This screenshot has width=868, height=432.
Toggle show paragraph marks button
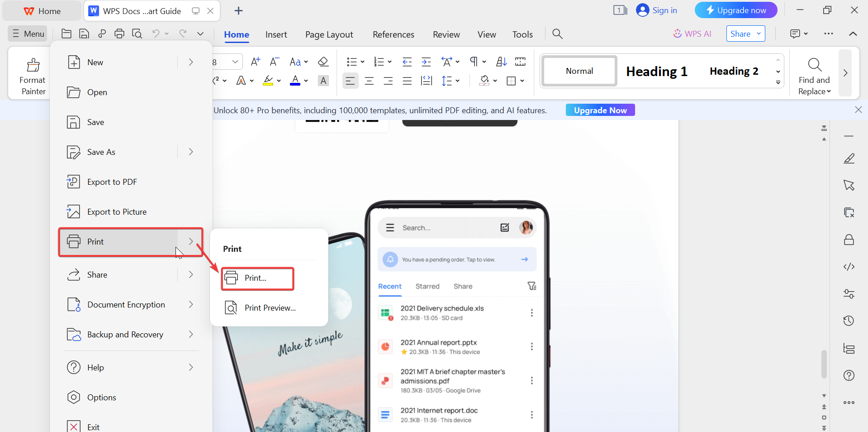pyautogui.click(x=474, y=62)
